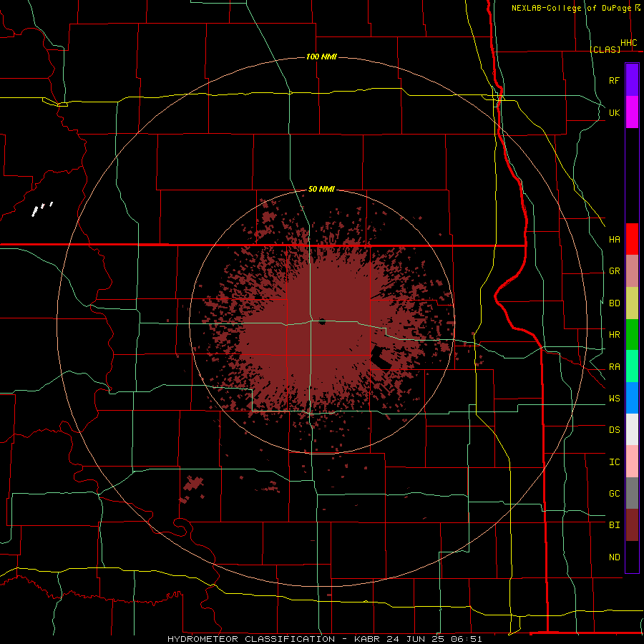
Task: Click the white echo streaks in the west
Action: (42, 209)
